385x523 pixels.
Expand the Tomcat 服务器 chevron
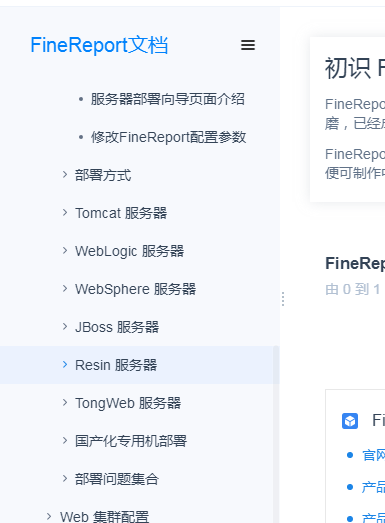pyautogui.click(x=65, y=212)
